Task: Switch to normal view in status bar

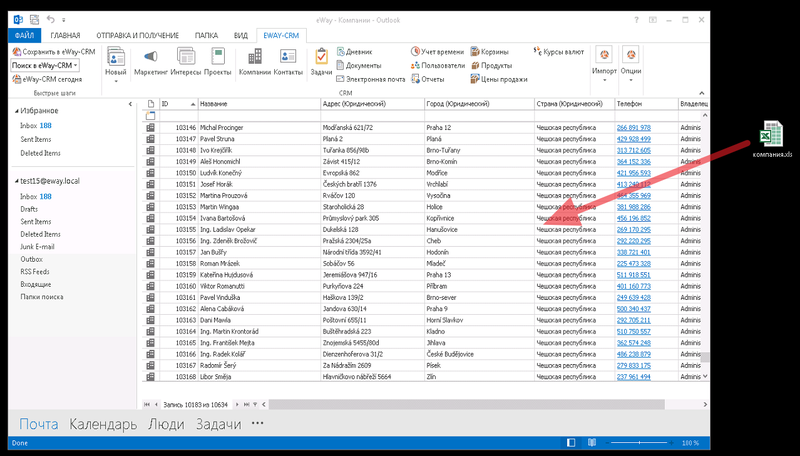Action: (571, 442)
